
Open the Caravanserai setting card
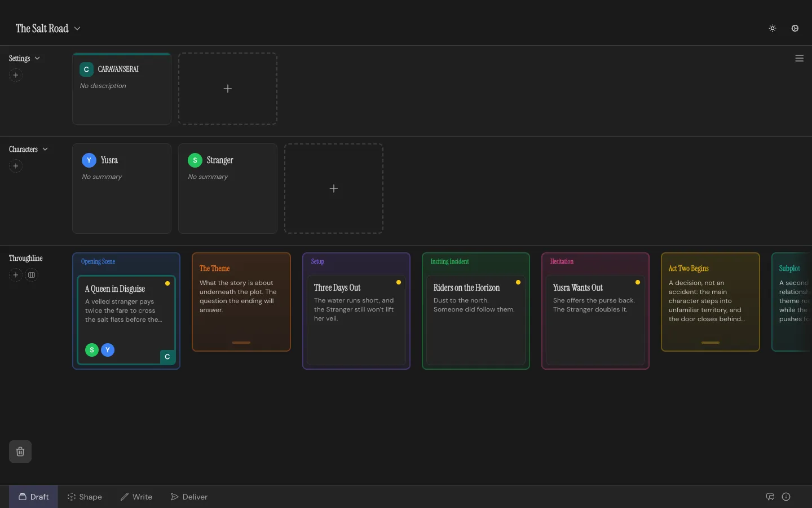122,89
